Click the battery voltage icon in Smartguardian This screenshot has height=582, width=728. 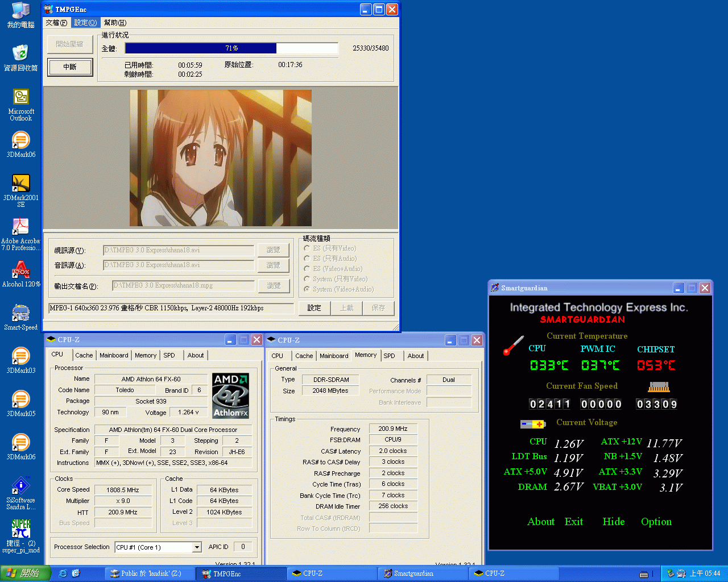[533, 424]
